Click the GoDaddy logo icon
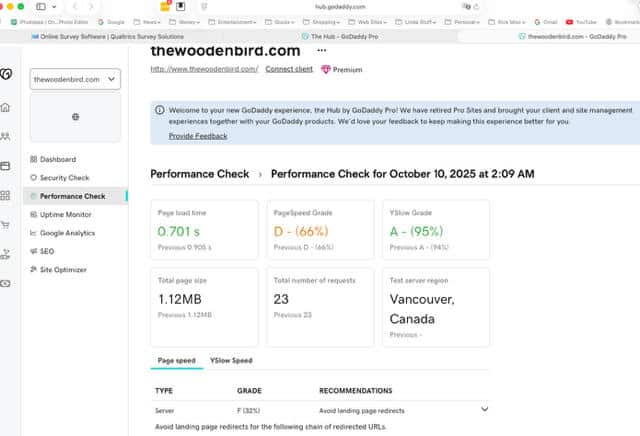 pyautogui.click(x=6, y=74)
